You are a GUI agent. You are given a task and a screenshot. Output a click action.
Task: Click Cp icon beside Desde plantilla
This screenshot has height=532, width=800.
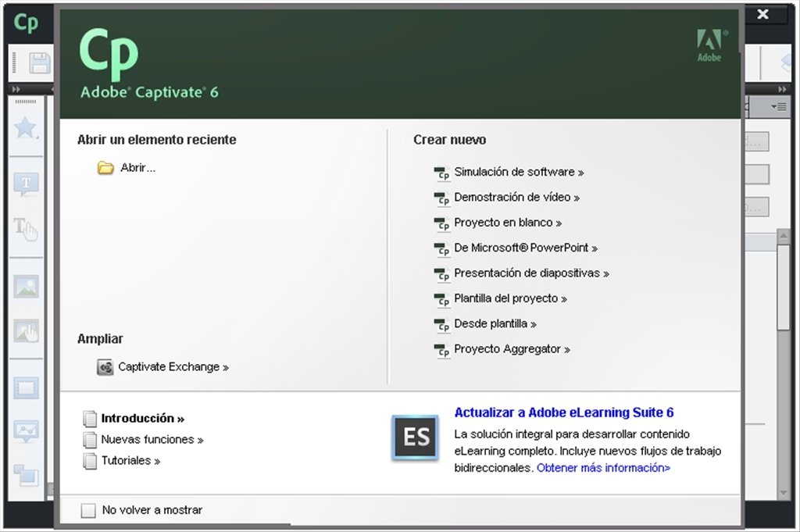[x=441, y=325]
